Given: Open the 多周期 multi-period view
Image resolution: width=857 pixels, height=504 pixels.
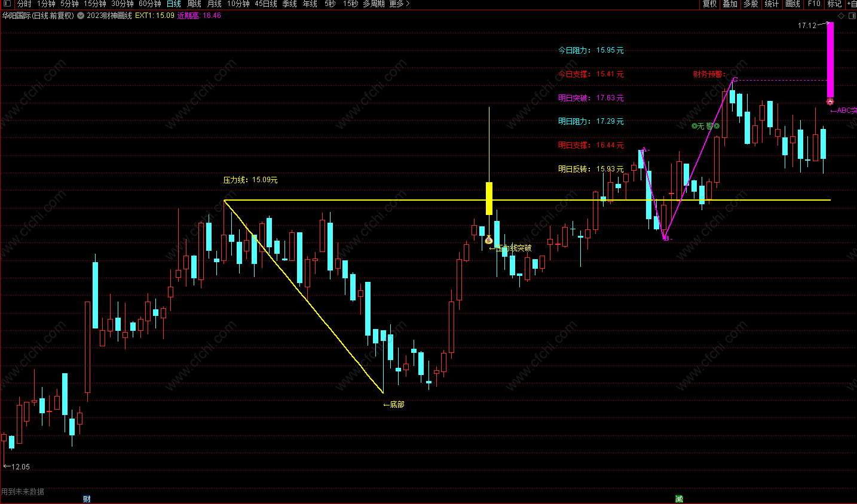Looking at the screenshot, I should (x=374, y=4).
